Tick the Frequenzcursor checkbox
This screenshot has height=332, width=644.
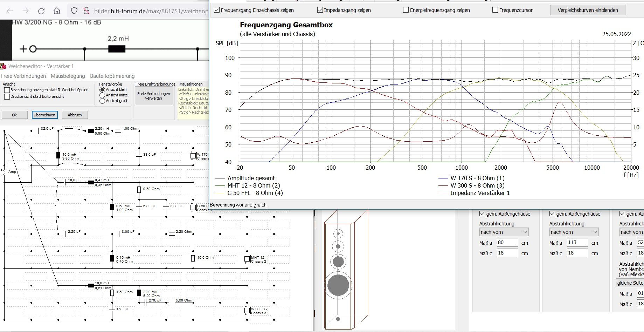[x=495, y=10]
